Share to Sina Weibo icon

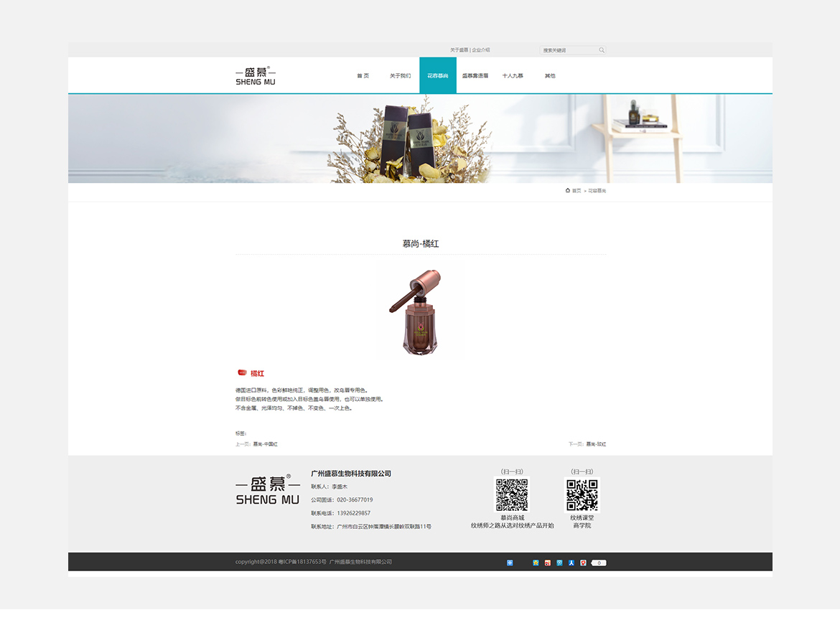pos(548,563)
